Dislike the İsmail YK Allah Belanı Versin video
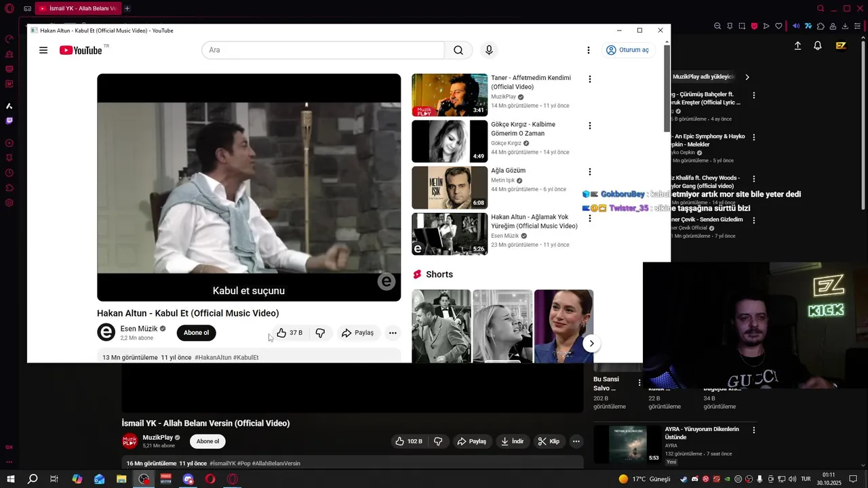 click(438, 441)
